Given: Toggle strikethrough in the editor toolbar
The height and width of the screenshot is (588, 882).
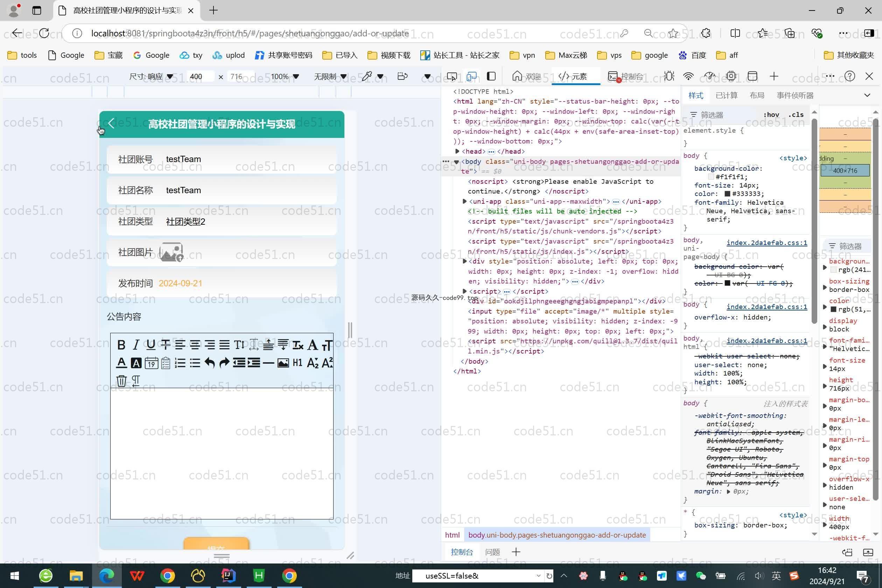Looking at the screenshot, I should pyautogui.click(x=165, y=345).
